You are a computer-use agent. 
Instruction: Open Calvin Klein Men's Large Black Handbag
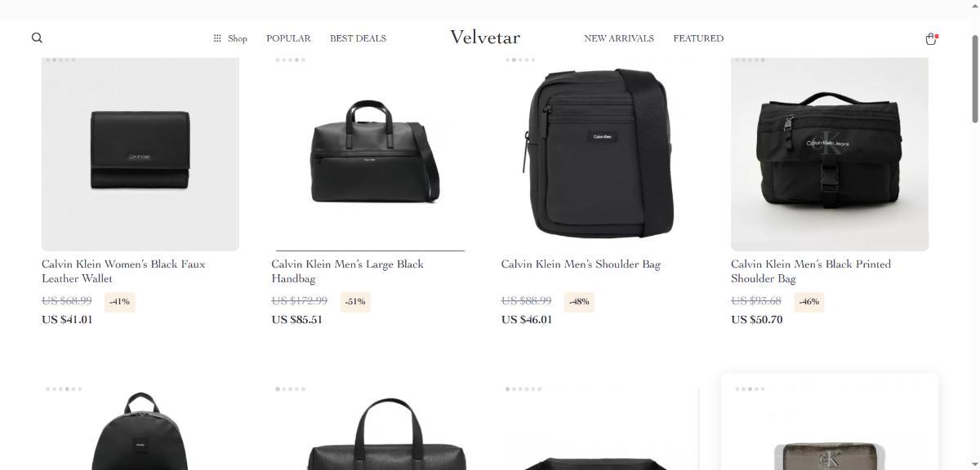[348, 271]
